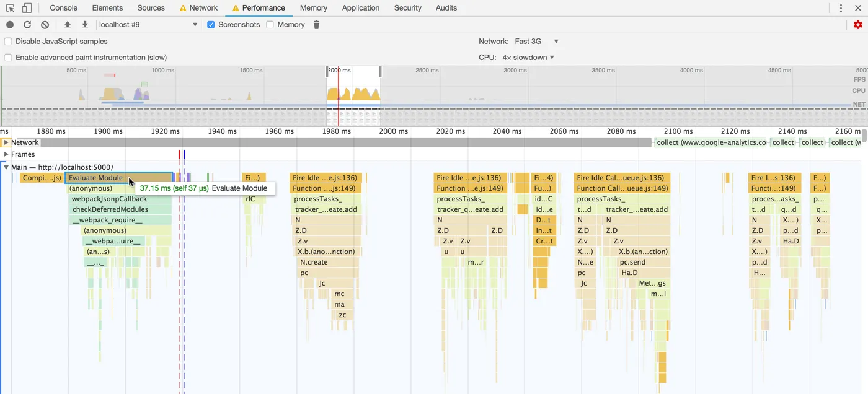Toggle the device toolbar icon
This screenshot has height=394, width=868.
(x=27, y=8)
